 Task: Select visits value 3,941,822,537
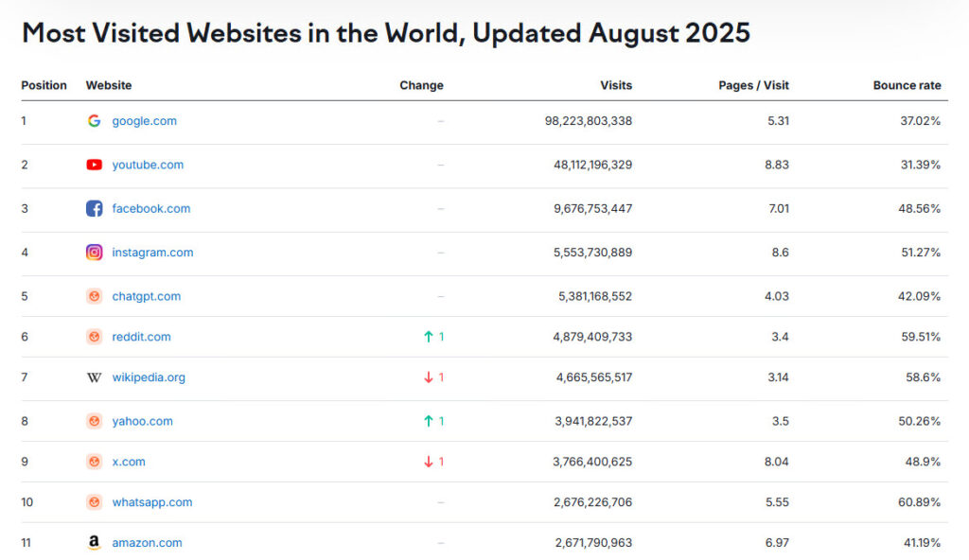[x=593, y=422]
